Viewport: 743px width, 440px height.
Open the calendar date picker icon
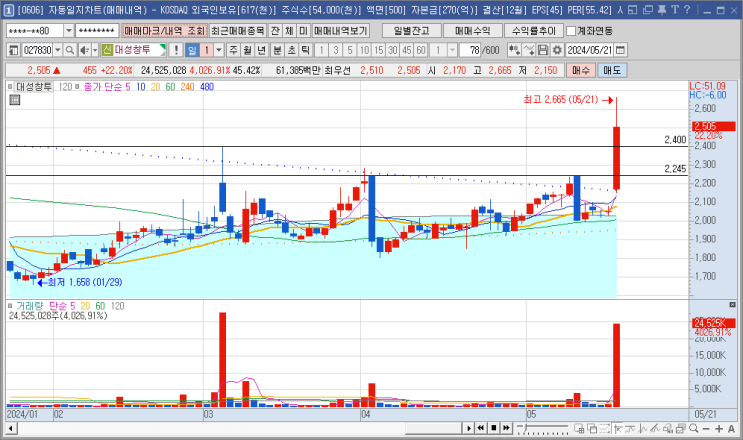click(620, 50)
